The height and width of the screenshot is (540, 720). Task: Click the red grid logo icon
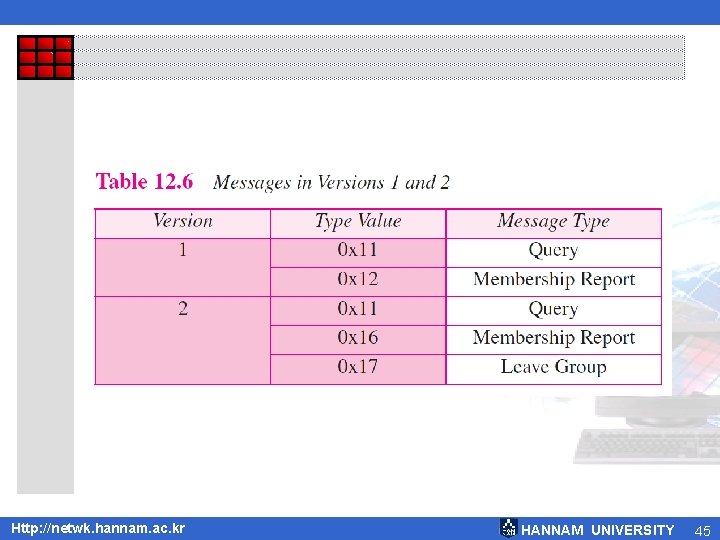45,57
